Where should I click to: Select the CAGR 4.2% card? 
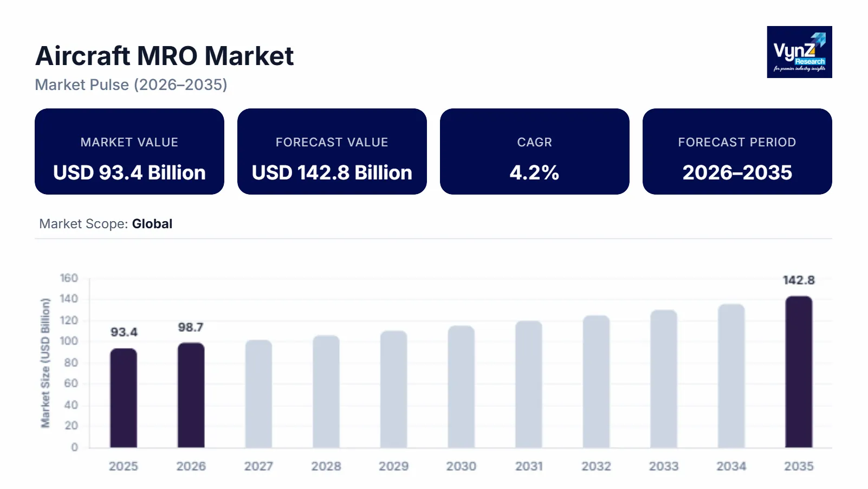[x=535, y=151]
